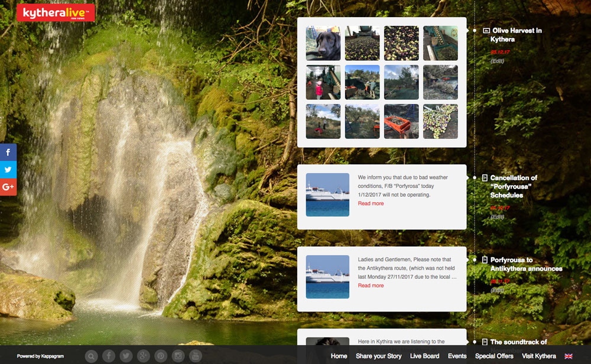Open the YouTube icon in the footer
Image resolution: width=591 pixels, height=364 pixels.
(196, 356)
